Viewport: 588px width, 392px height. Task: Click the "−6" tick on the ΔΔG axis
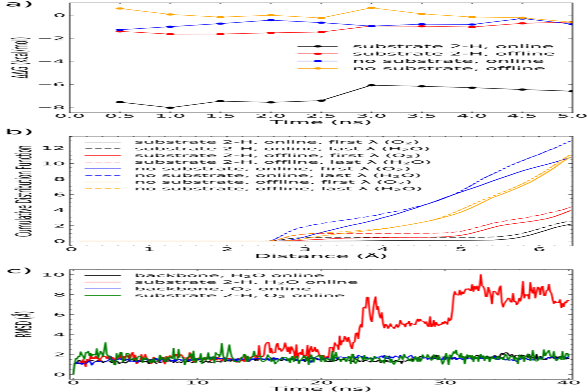[x=52, y=84]
